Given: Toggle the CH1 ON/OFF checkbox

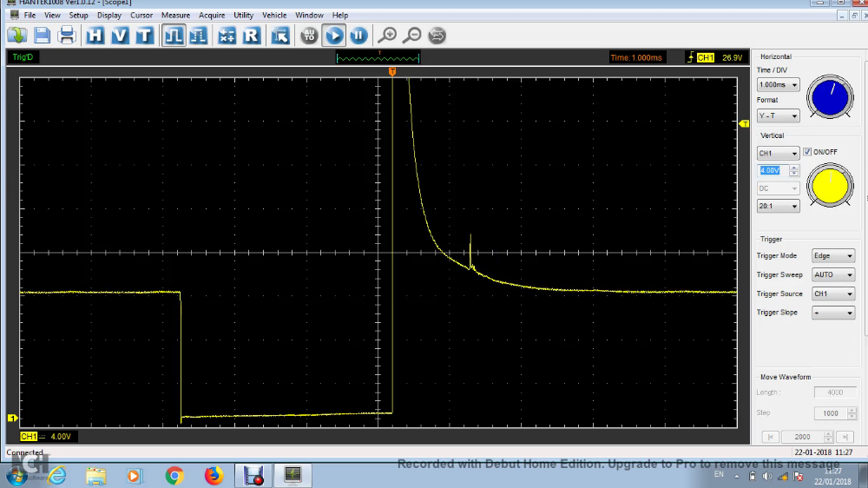Looking at the screenshot, I should tap(807, 152).
